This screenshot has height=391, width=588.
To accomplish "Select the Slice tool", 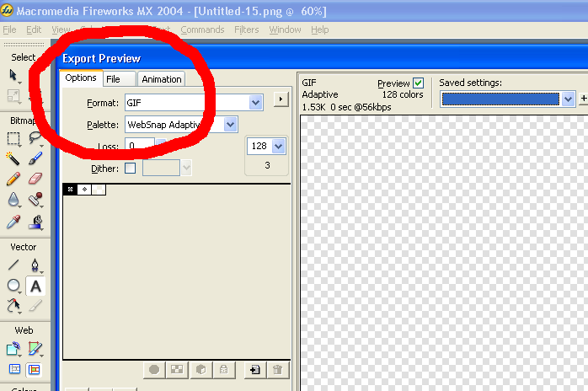I will tap(35, 349).
